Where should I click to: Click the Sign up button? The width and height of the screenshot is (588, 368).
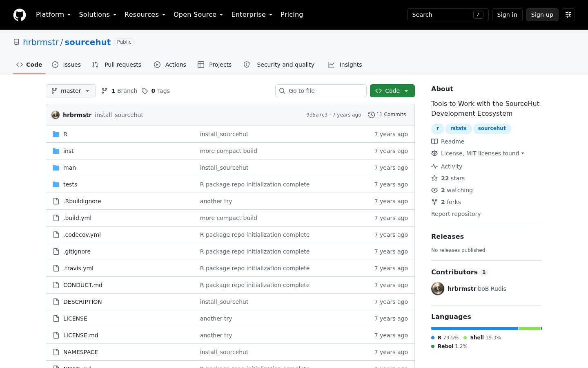click(542, 15)
